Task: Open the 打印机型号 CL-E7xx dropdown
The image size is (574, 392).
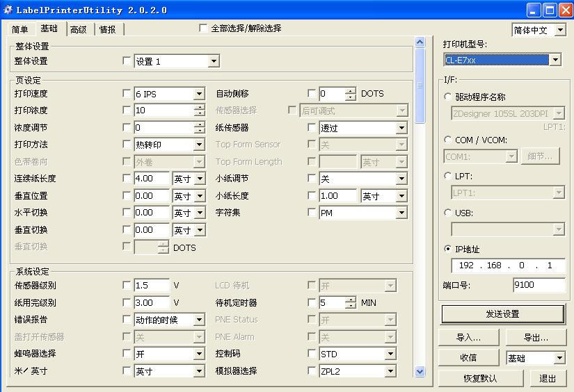Action: pos(555,60)
